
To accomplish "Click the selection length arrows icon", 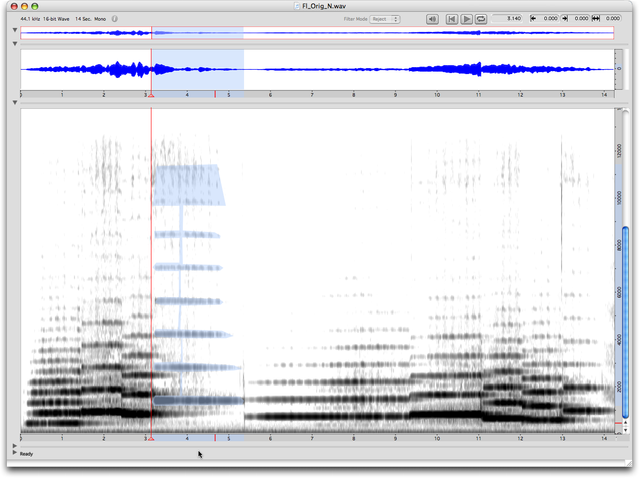I will pyautogui.click(x=597, y=19).
